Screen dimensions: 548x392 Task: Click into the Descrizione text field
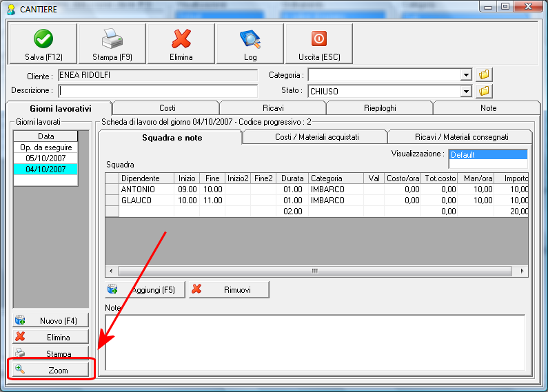pyautogui.click(x=158, y=91)
